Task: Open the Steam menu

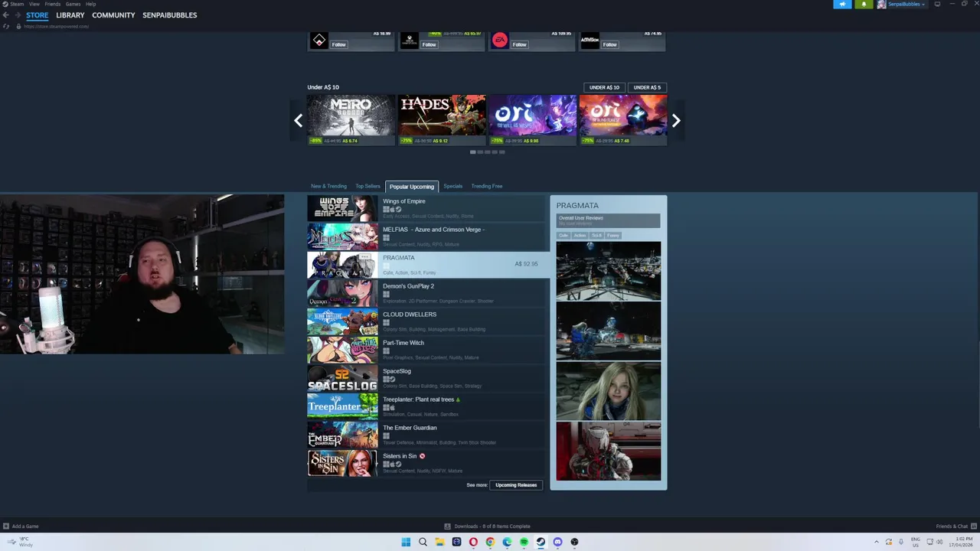Action: (x=17, y=4)
